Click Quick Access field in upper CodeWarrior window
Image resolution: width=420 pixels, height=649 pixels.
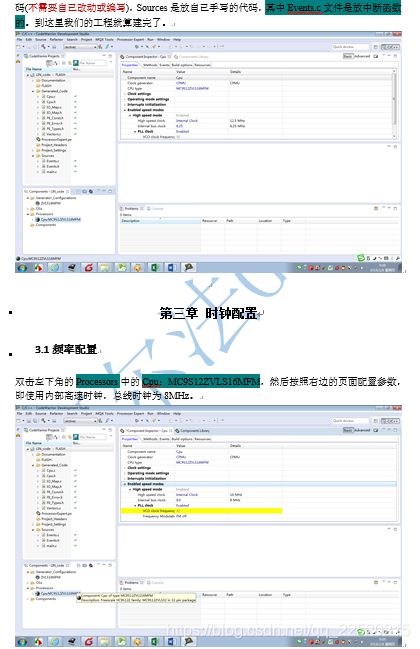click(x=349, y=47)
